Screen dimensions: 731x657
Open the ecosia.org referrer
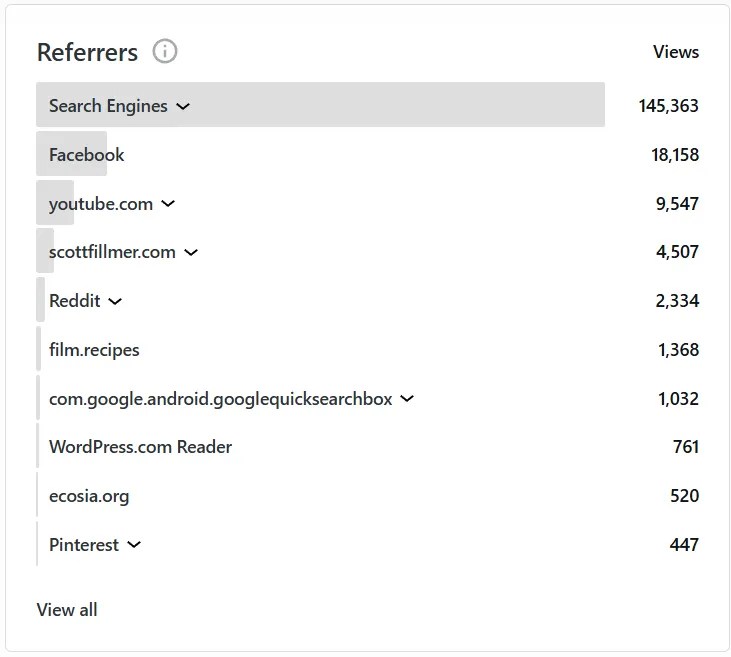click(89, 496)
